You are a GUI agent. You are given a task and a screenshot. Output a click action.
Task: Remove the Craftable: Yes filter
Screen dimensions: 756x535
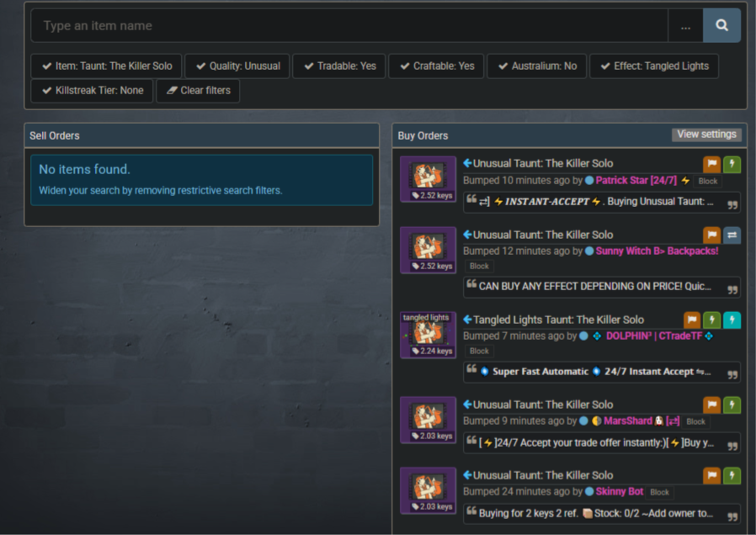pyautogui.click(x=436, y=66)
